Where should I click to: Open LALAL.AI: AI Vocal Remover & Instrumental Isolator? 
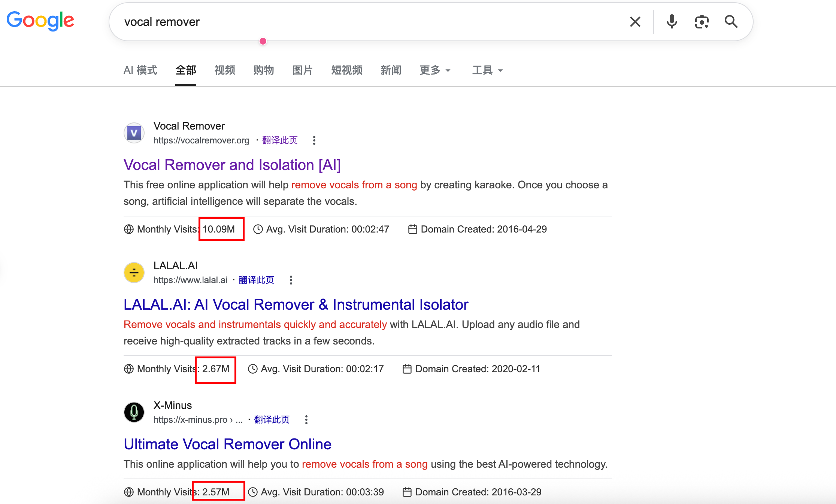coord(296,304)
